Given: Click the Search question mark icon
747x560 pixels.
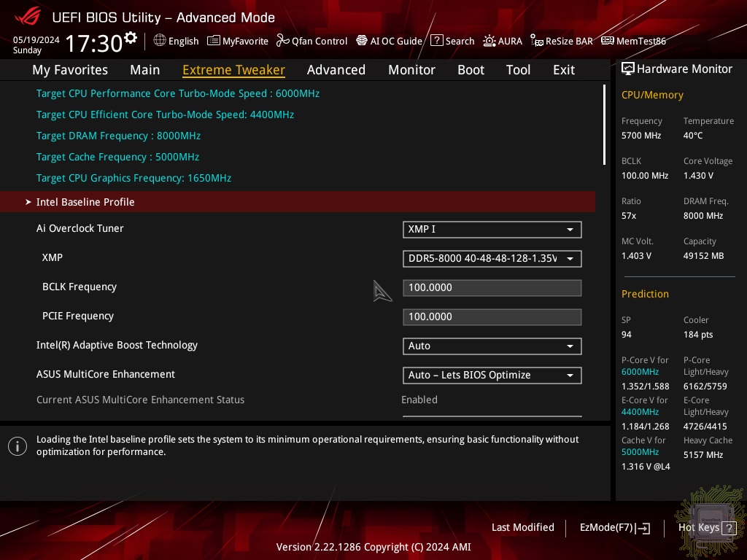Looking at the screenshot, I should click(436, 41).
